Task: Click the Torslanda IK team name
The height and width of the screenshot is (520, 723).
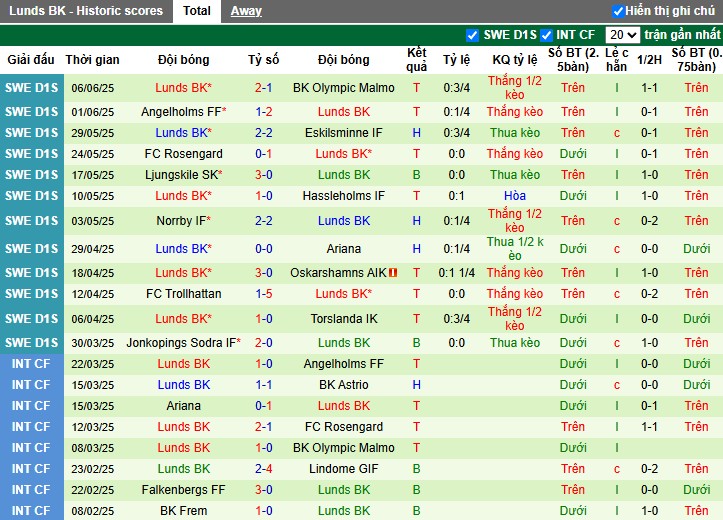Action: coord(344,319)
